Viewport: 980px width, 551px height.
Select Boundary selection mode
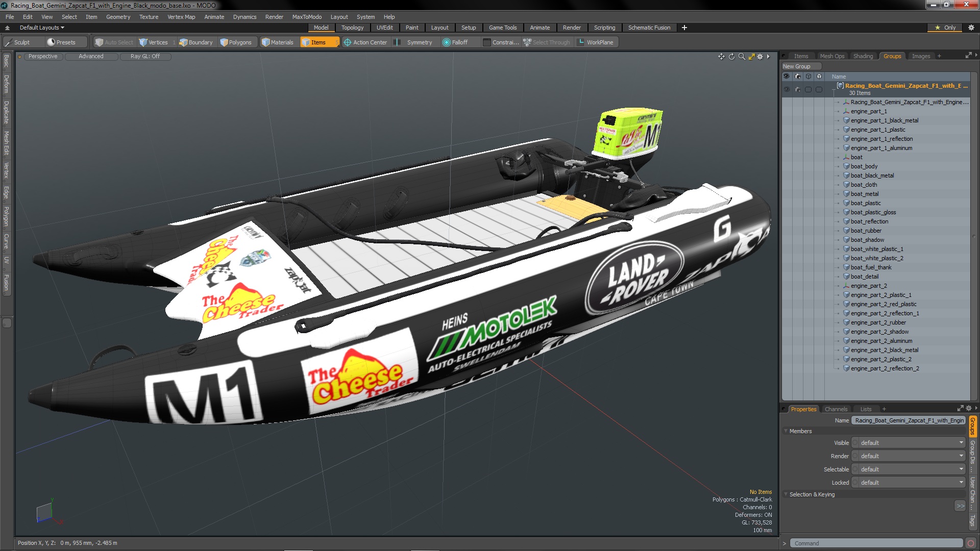(x=195, y=42)
